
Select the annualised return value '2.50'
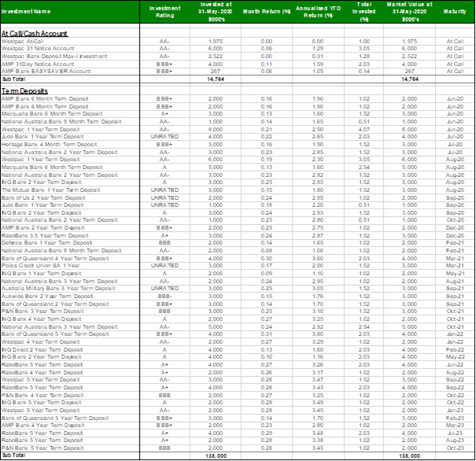(x=318, y=129)
